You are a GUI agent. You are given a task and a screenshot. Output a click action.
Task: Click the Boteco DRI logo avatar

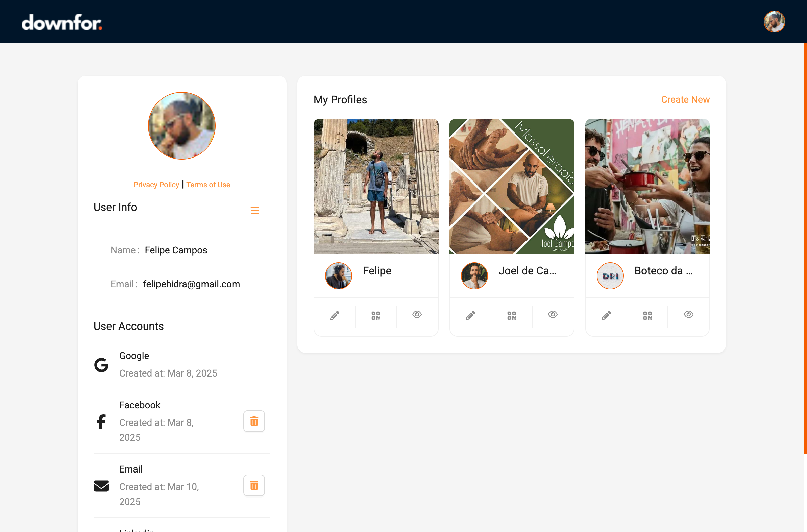coord(610,275)
